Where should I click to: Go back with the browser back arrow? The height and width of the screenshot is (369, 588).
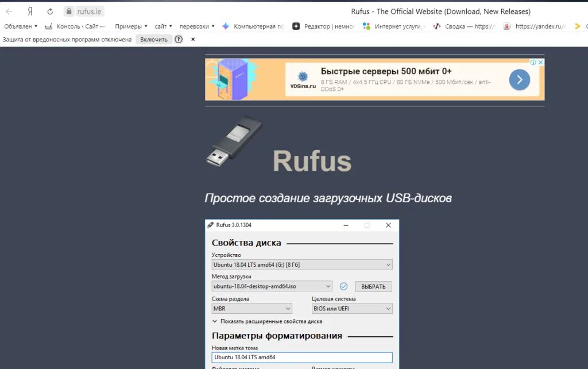click(x=9, y=11)
